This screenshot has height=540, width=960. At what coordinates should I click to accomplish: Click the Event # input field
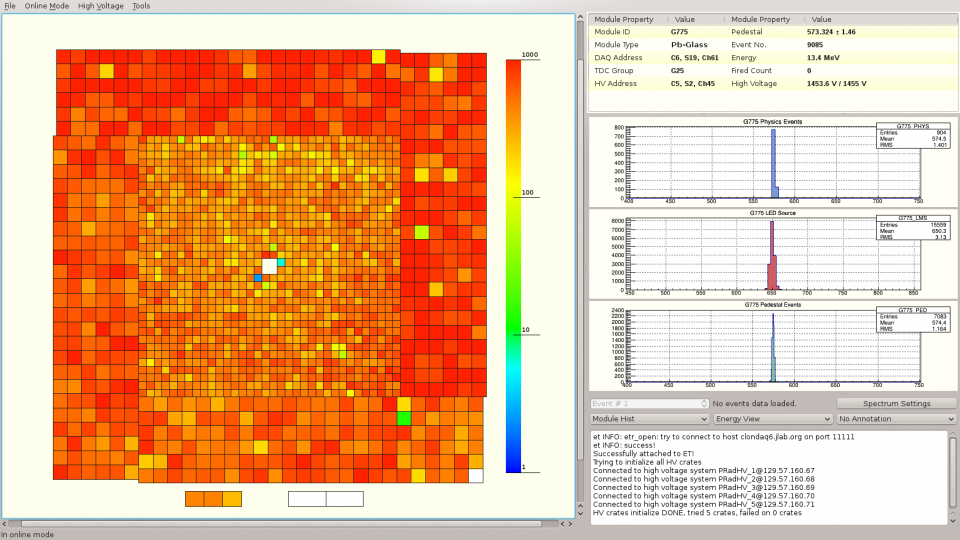(645, 403)
